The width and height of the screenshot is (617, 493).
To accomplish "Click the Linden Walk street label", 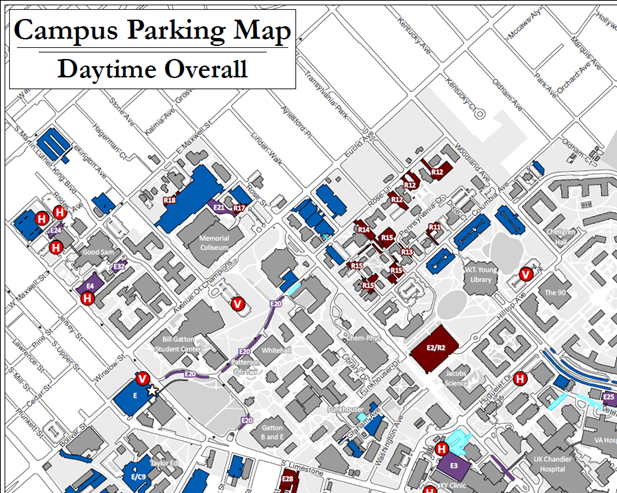I will coord(267,149).
